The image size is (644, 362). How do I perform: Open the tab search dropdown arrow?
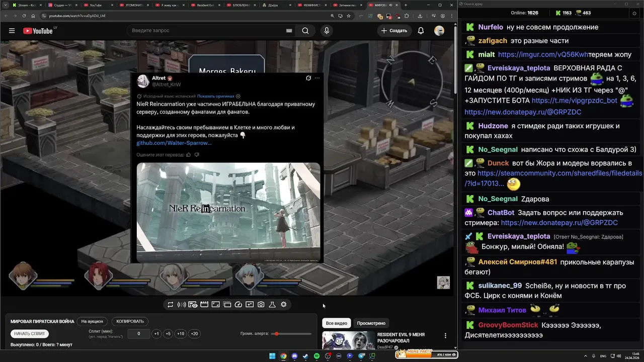click(5, 5)
